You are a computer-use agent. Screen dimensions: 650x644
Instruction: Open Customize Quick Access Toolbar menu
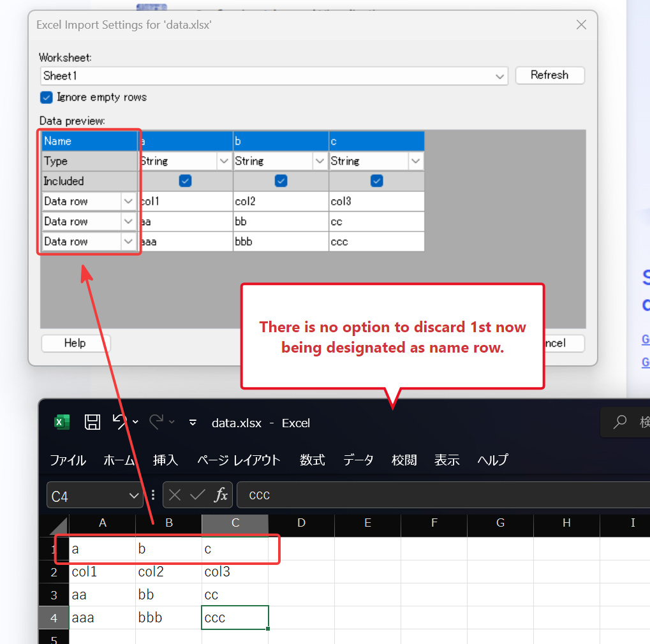point(193,423)
